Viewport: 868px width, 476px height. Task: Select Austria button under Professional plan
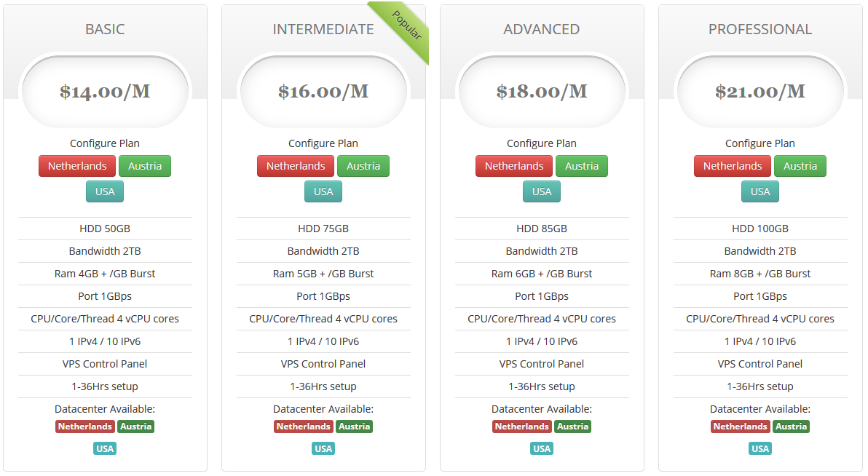(800, 166)
